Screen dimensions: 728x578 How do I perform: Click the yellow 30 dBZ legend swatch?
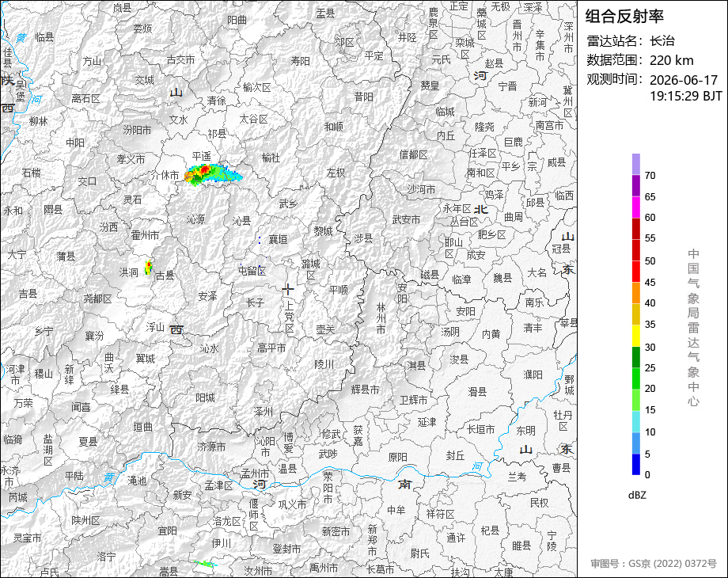(636, 335)
